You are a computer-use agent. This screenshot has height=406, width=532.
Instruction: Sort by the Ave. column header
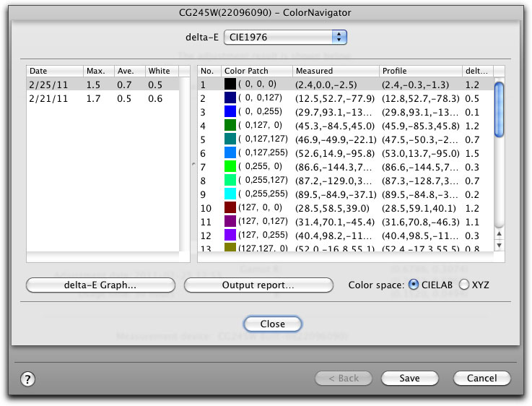pos(130,71)
